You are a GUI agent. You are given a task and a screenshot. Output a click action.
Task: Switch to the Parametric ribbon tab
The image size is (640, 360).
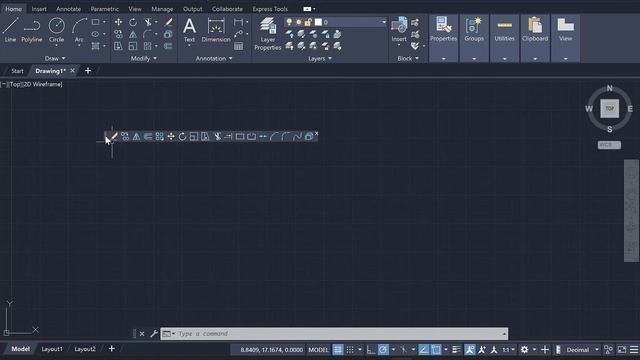[104, 9]
